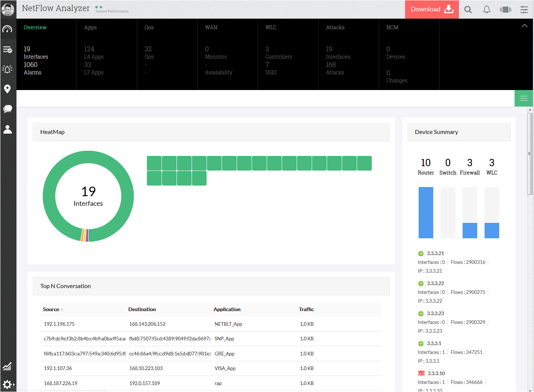534x392 pixels.
Task: Open the reports chart icon in sidebar
Action: click(7, 366)
